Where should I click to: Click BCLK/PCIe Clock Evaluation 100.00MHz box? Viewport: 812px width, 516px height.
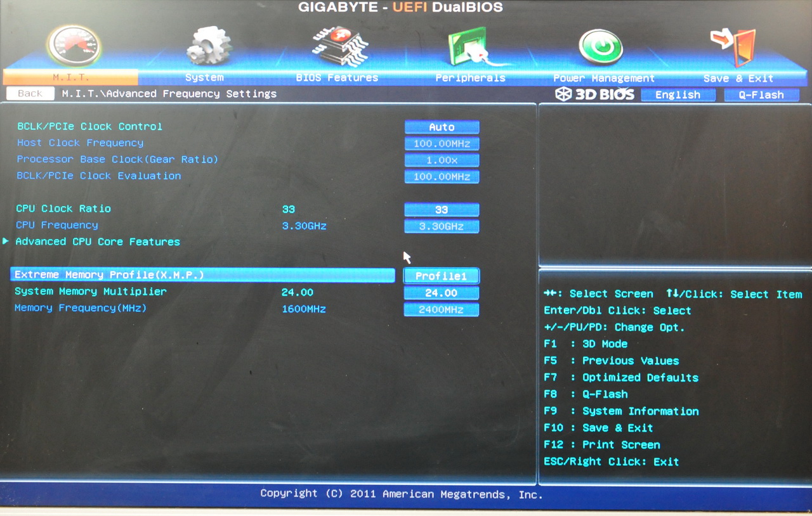point(442,176)
